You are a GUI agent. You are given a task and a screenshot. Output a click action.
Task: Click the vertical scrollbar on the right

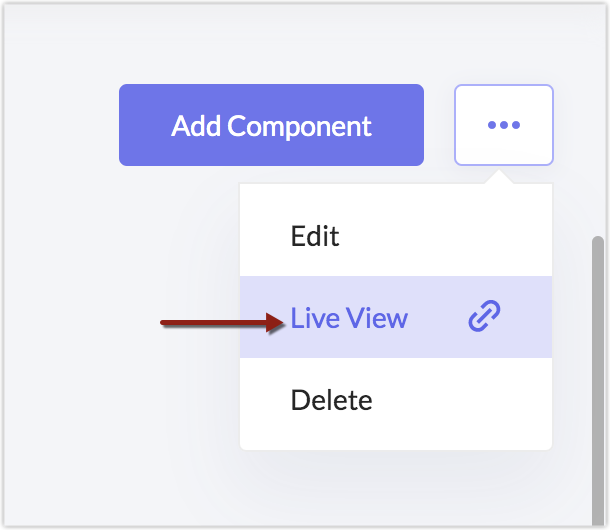coord(598,380)
